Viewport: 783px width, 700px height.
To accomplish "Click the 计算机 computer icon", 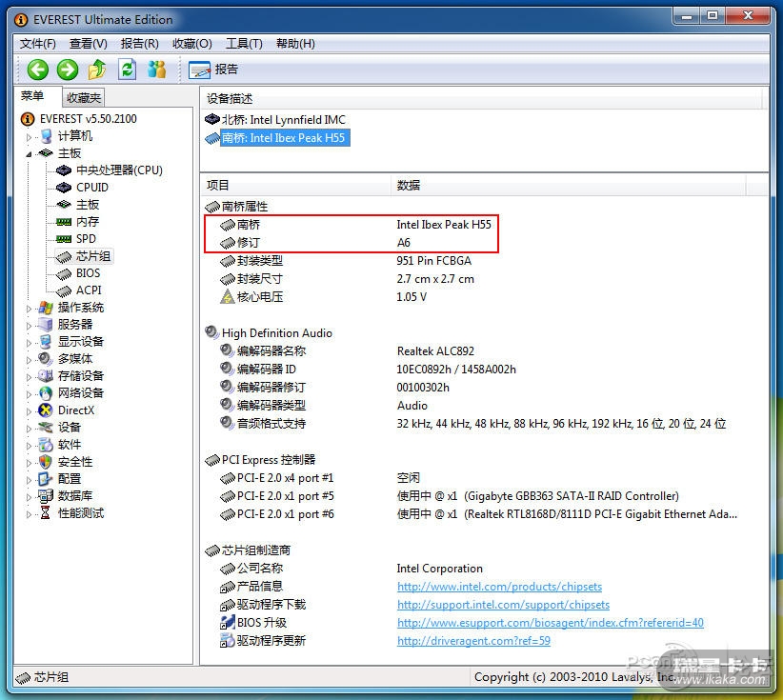I will [46, 136].
